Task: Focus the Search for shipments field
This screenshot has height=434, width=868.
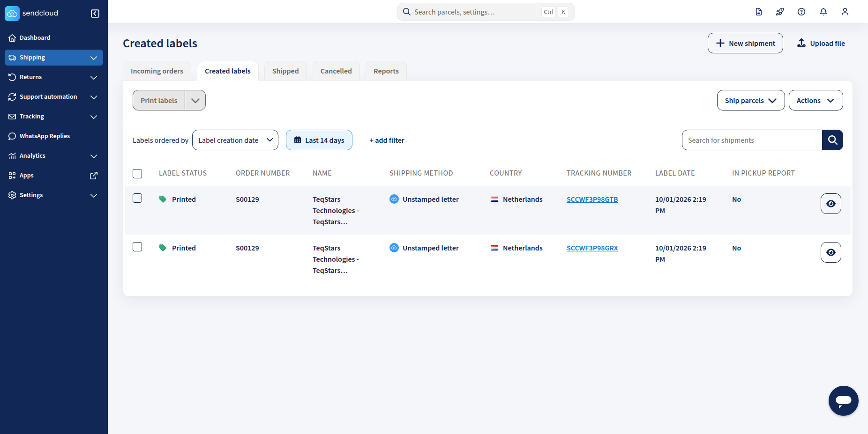Action: pos(752,140)
